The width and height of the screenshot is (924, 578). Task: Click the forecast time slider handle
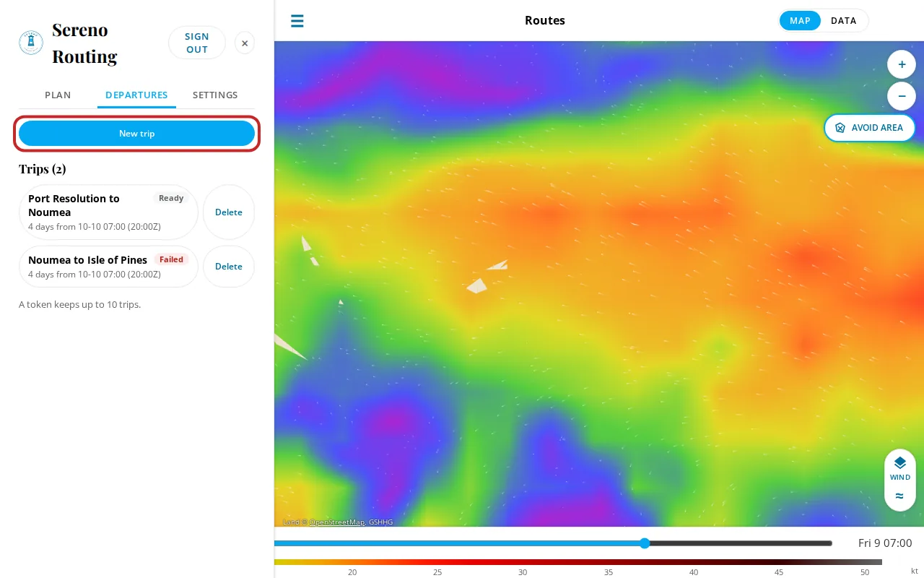coord(645,543)
